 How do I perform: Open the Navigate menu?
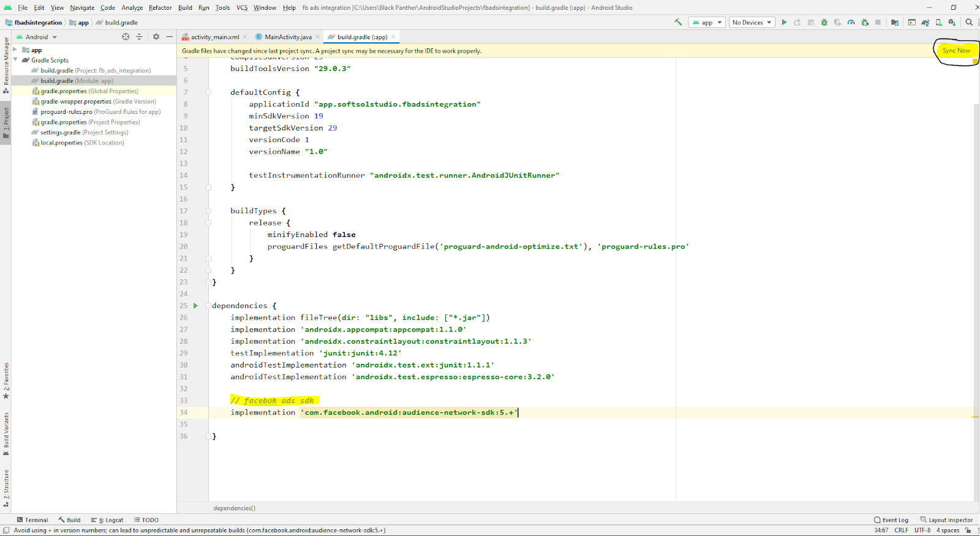pyautogui.click(x=82, y=7)
